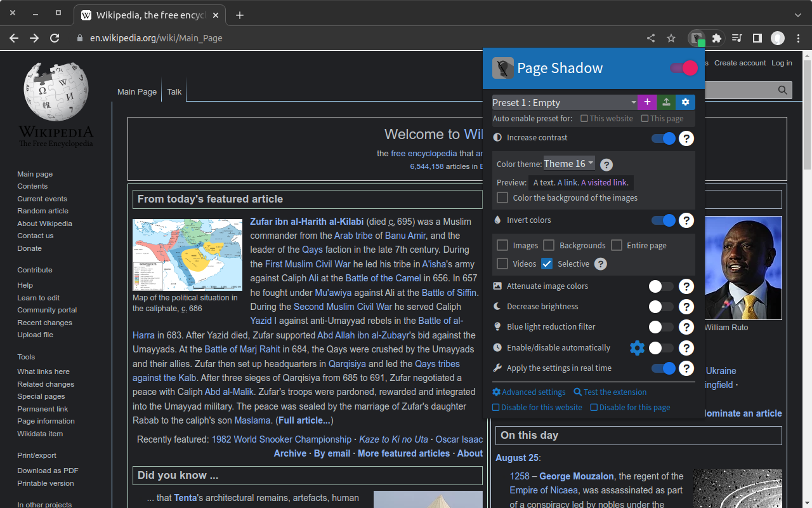Check auto enable preset for This website
Image resolution: width=812 pixels, height=508 pixels.
(584, 119)
